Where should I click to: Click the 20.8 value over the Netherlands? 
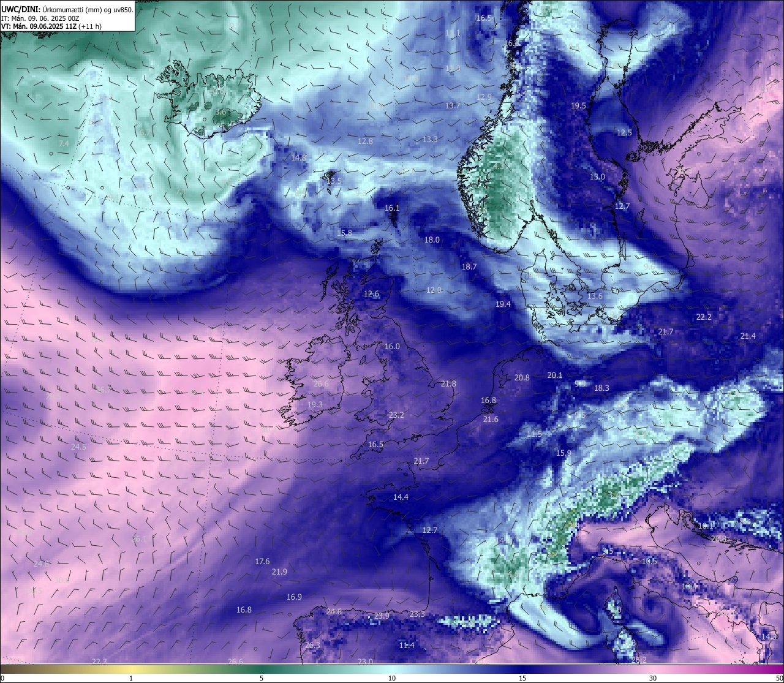click(522, 378)
